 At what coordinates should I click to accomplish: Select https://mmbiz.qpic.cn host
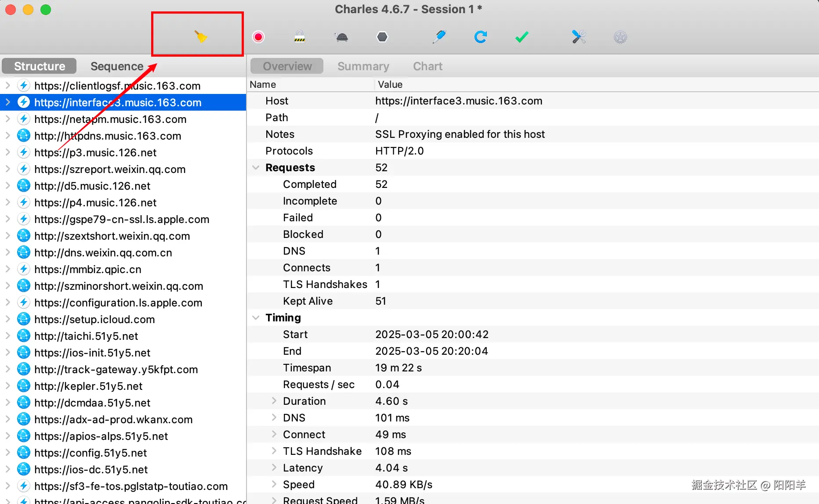point(88,269)
